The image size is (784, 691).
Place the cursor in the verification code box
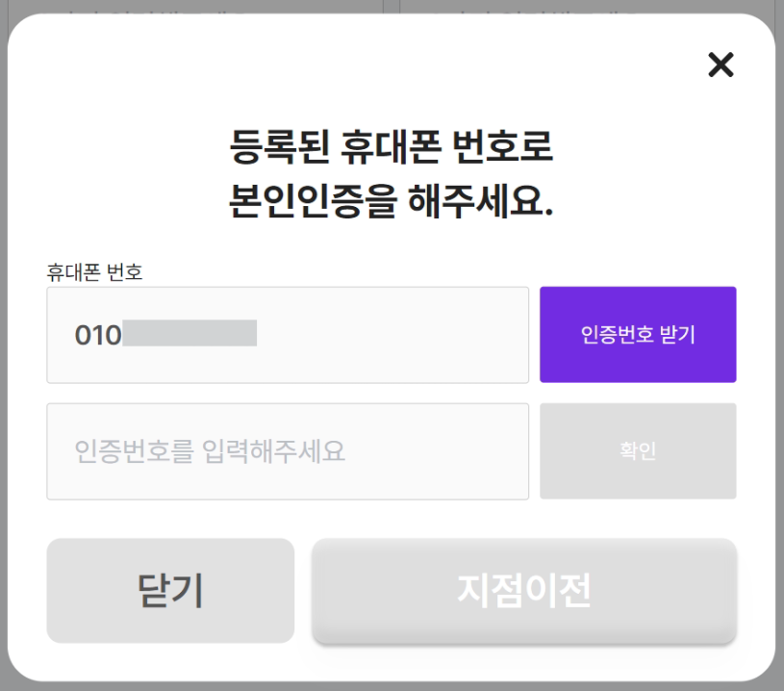point(288,451)
